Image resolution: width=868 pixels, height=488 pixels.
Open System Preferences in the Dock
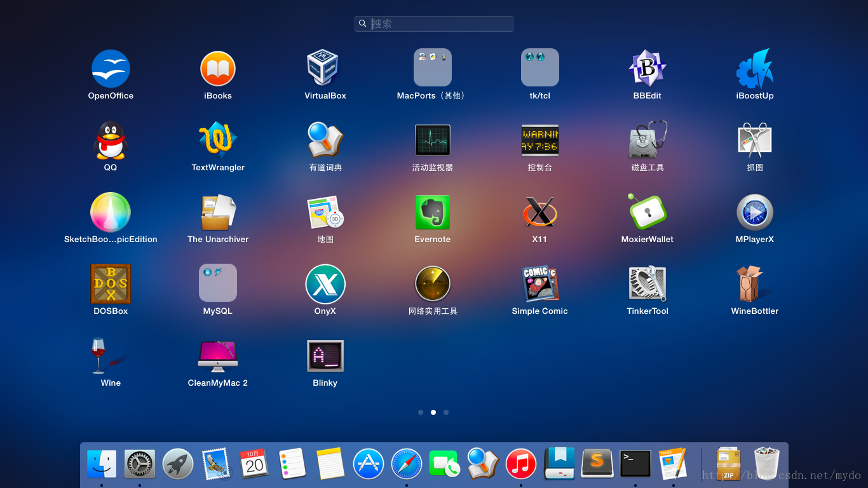(x=140, y=464)
